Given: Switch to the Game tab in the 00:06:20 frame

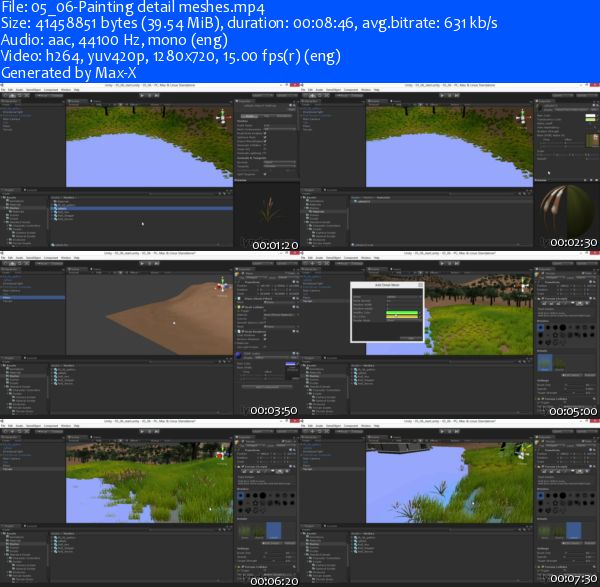Looking at the screenshot, I should 96,437.
